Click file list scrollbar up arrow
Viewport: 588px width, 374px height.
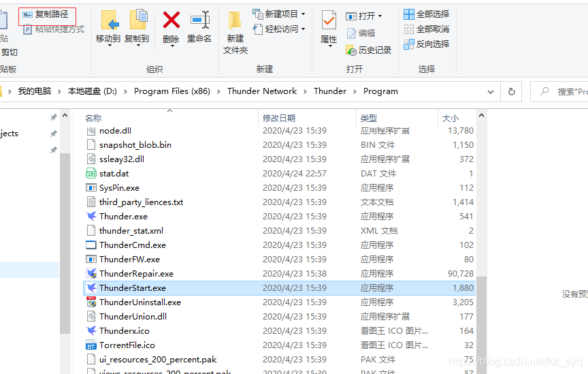[x=482, y=115]
